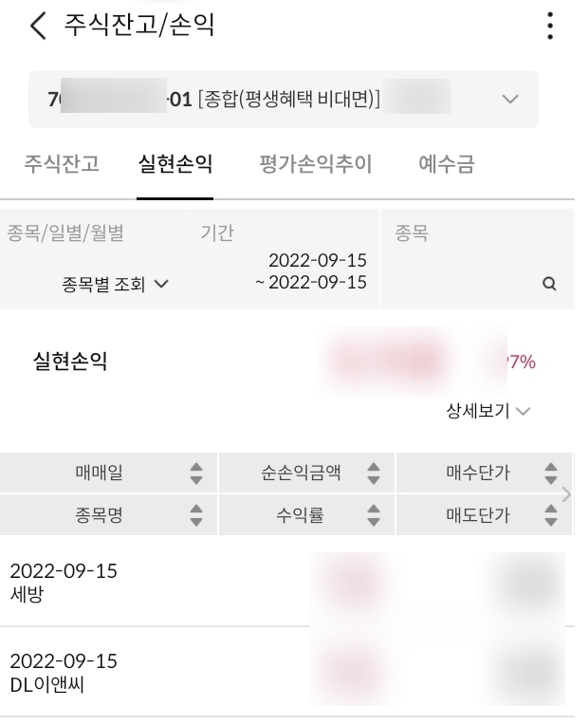Sort by 수익률 column arrows
This screenshot has height=725, width=588.
point(374,515)
